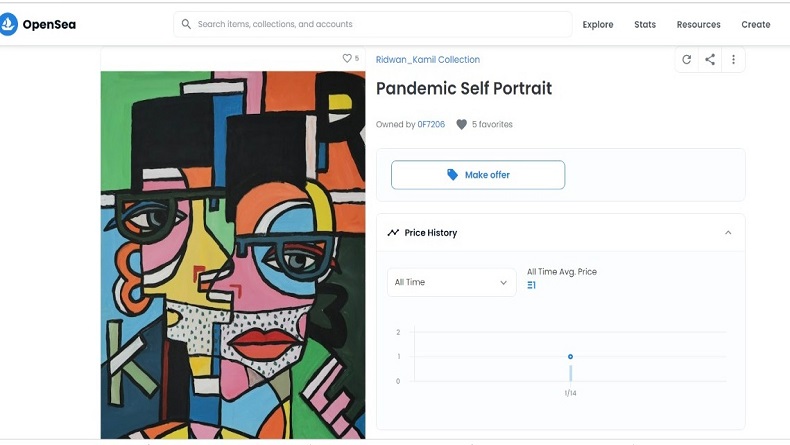
Task: Open the Ridwan_Kamil Collection link
Action: click(428, 60)
